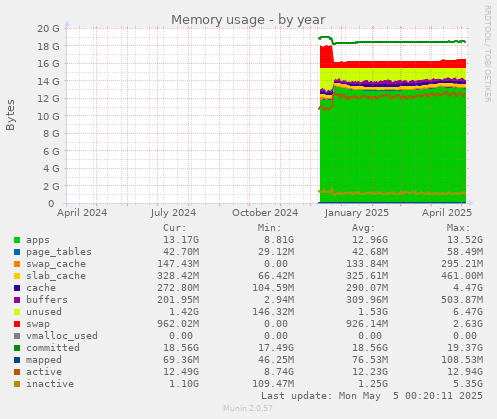Click the vmalloc_used gray legend swatch

[17, 336]
